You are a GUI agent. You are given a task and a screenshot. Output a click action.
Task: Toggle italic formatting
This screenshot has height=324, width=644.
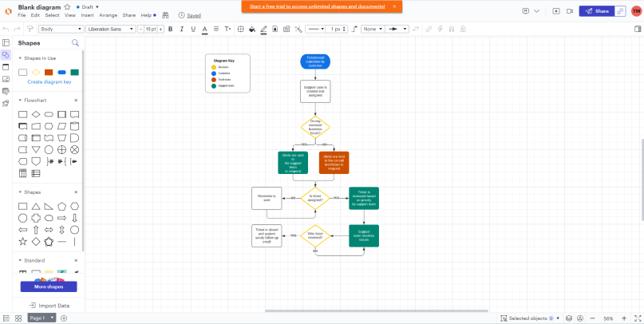182,30
